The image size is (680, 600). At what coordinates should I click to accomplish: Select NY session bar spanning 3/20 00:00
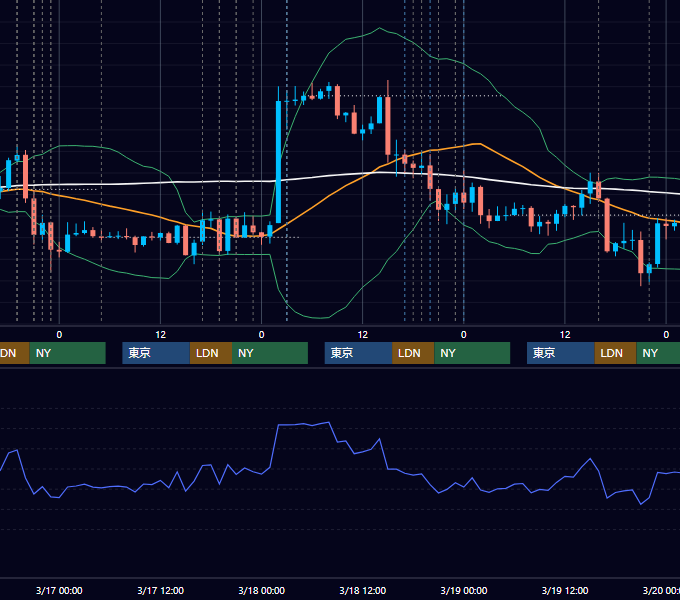coord(658,353)
